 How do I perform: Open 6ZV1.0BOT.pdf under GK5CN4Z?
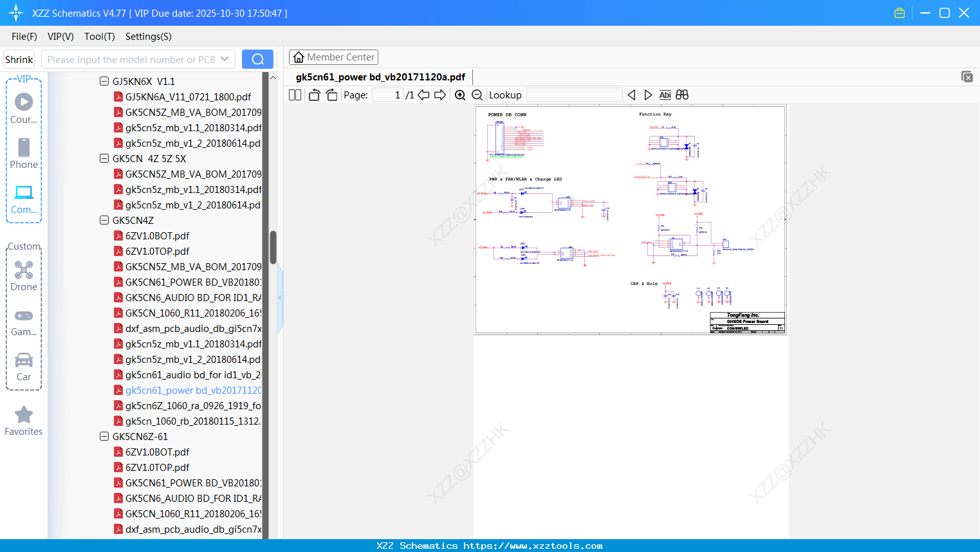coord(157,236)
